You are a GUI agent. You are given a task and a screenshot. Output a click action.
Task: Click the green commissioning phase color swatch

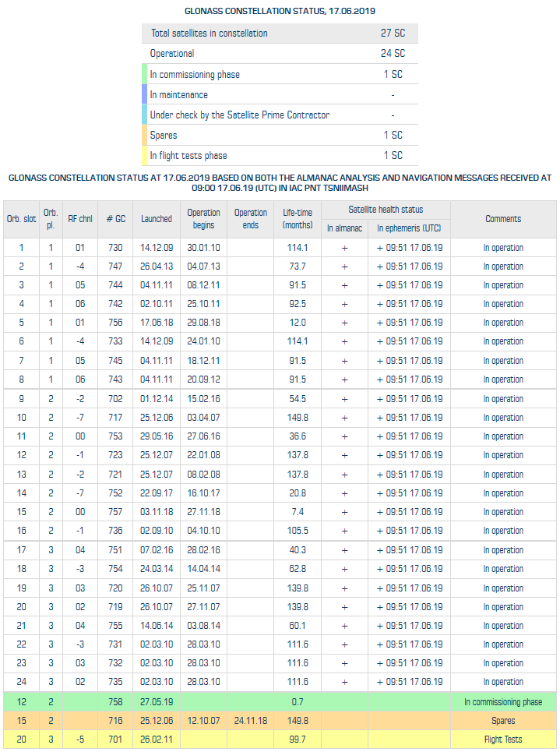(144, 75)
